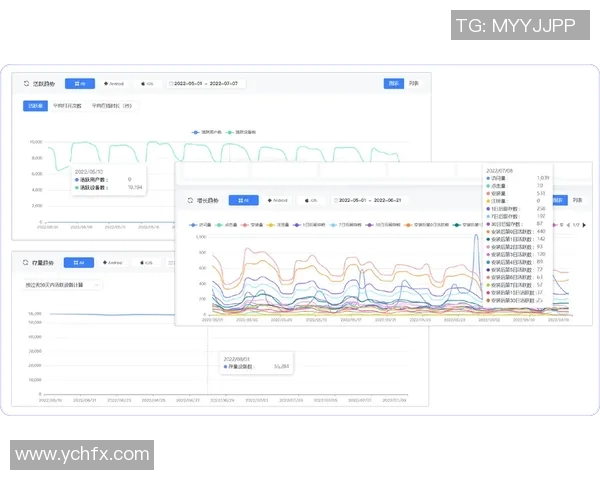
Task: Click refresh icon beside 存量趋势 title
Action: click(26, 264)
